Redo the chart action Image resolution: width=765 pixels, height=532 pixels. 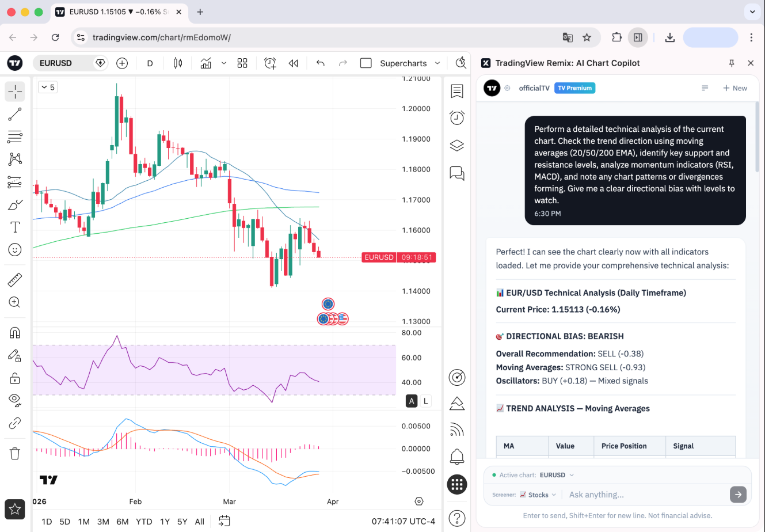click(343, 63)
